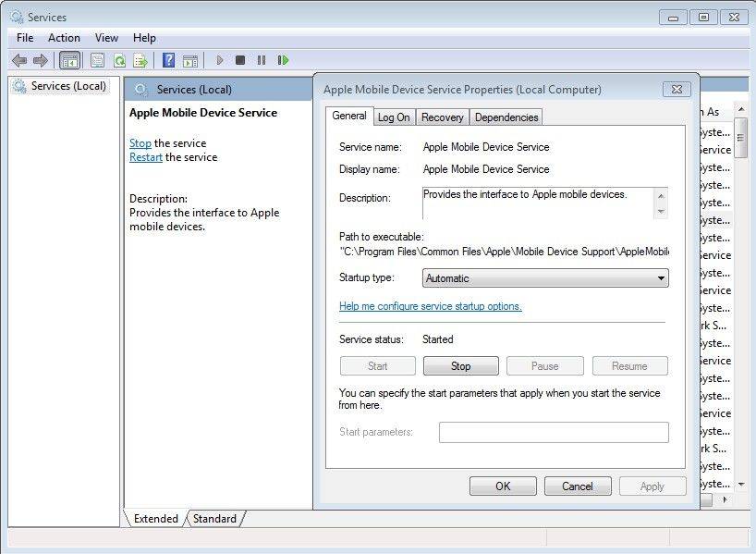Image resolution: width=756 pixels, height=554 pixels.
Task: Click the Refresh toolbar icon
Action: (x=119, y=61)
